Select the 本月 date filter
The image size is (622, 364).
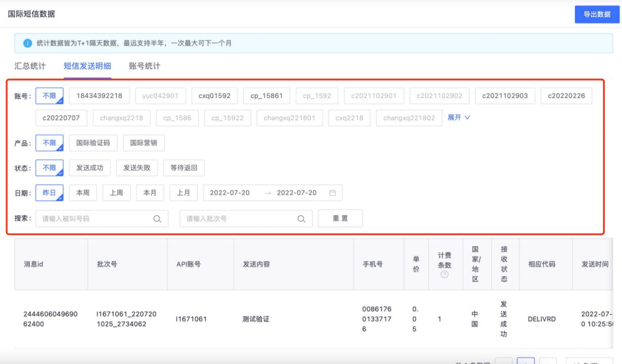[x=150, y=193]
